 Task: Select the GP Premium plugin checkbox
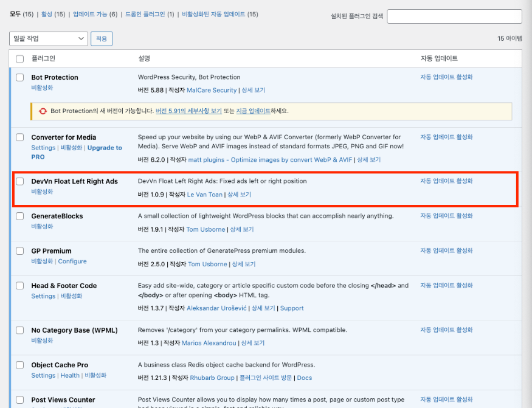(20, 251)
